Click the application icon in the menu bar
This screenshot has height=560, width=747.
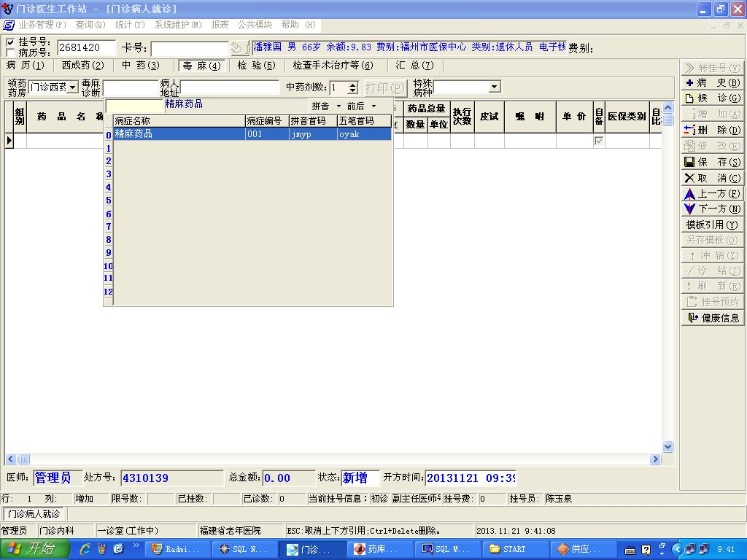click(8, 25)
